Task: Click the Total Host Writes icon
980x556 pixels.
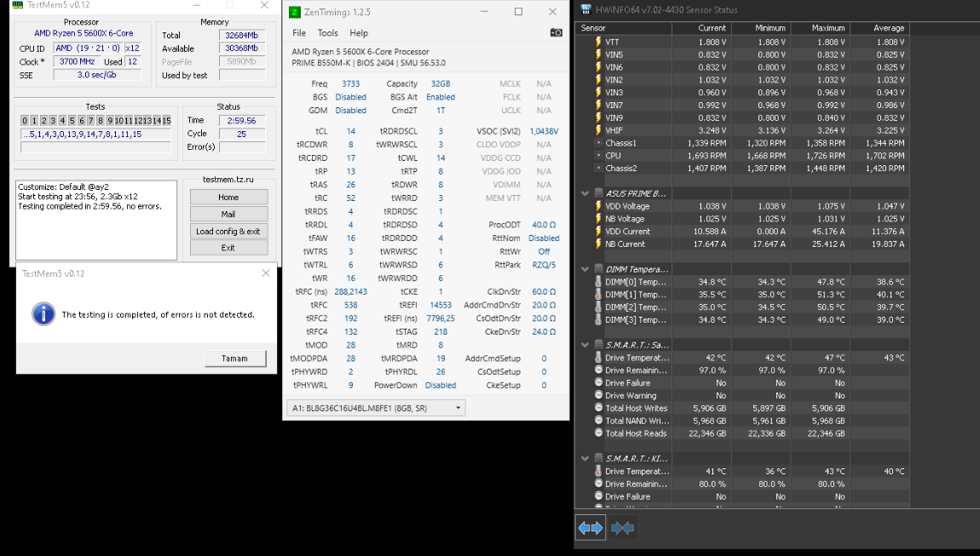Action: 598,408
